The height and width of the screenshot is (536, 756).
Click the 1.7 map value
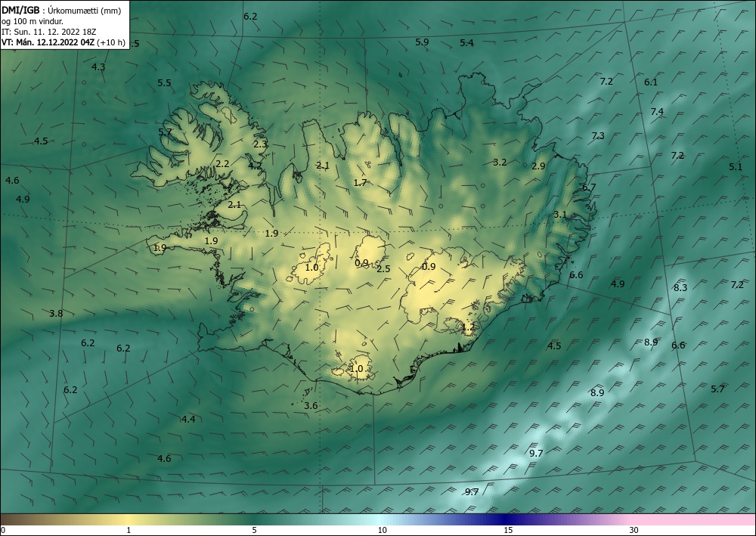click(360, 183)
